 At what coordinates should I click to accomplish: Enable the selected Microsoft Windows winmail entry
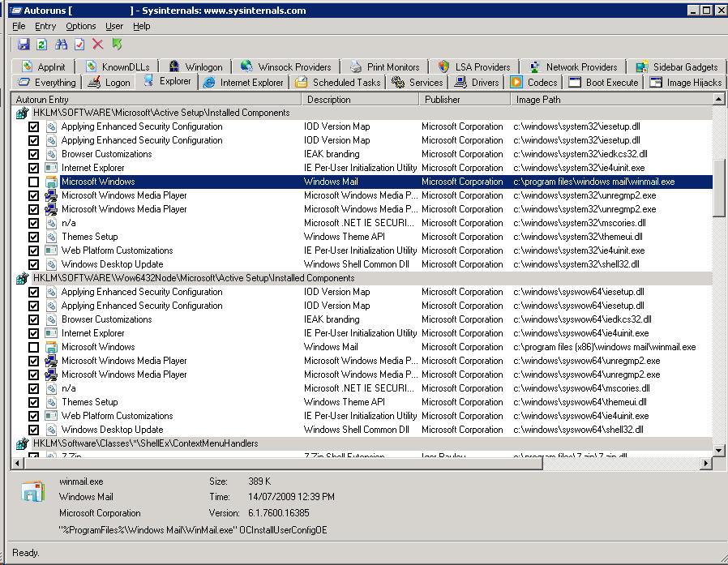33,182
